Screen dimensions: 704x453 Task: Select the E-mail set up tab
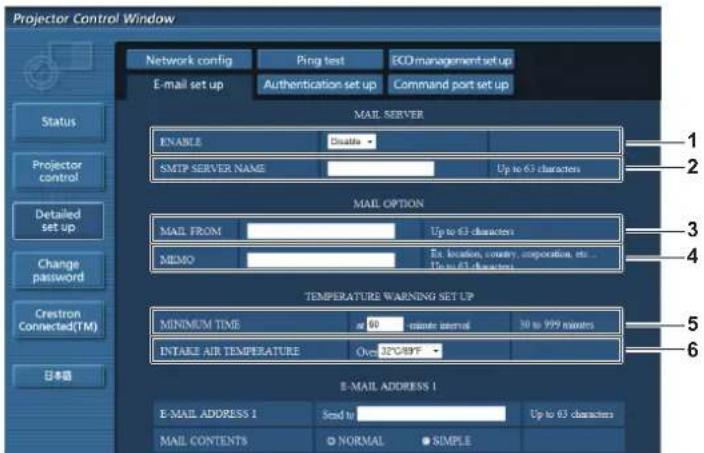click(x=189, y=84)
